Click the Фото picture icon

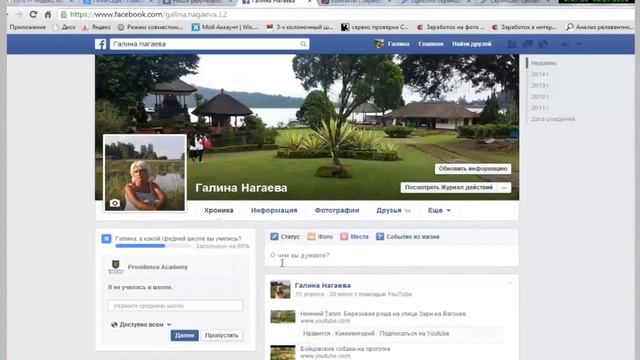point(311,236)
